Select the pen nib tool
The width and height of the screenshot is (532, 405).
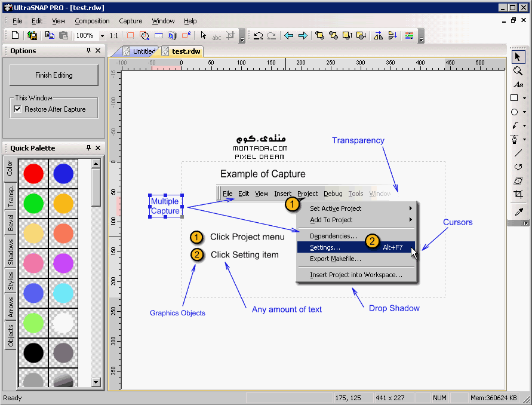tap(514, 140)
